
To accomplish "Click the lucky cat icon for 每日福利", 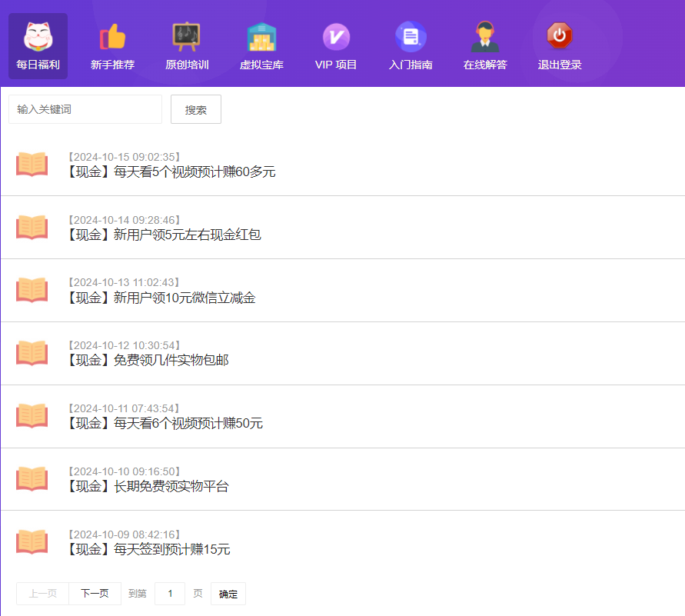I will click(x=38, y=37).
